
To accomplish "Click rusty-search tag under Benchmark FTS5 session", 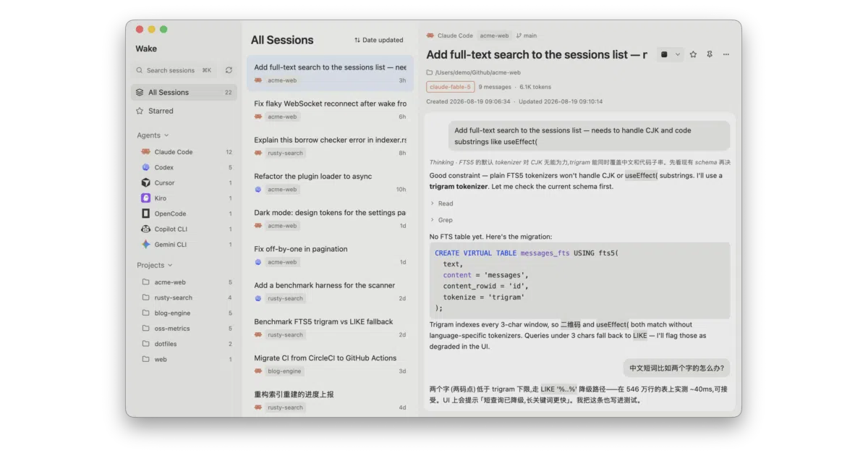I will [286, 335].
